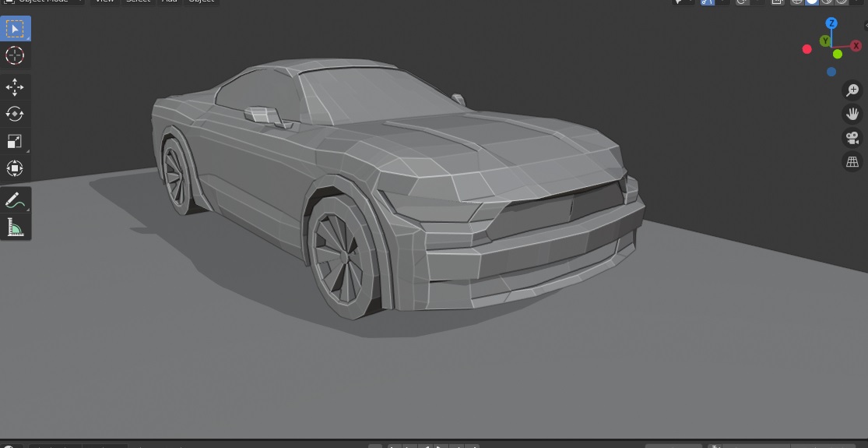The width and height of the screenshot is (868, 448).
Task: Toggle camera view with the camera icon
Action: click(852, 138)
